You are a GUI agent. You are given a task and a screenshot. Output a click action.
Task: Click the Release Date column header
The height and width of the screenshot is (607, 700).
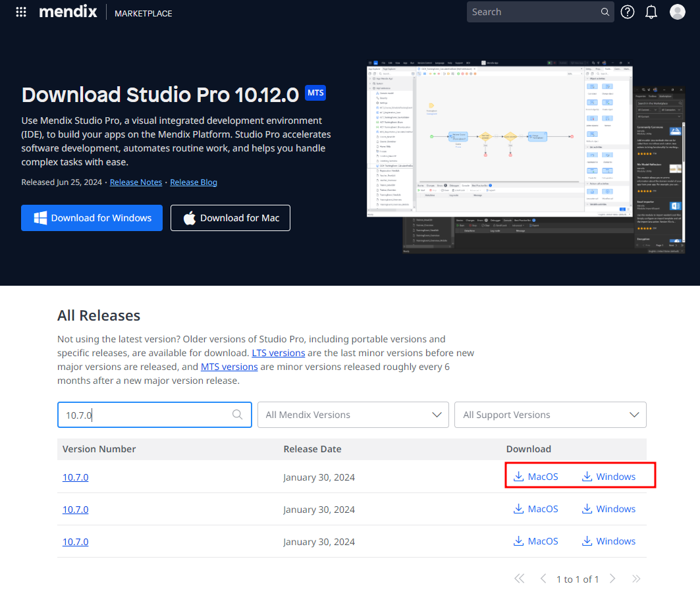point(313,449)
